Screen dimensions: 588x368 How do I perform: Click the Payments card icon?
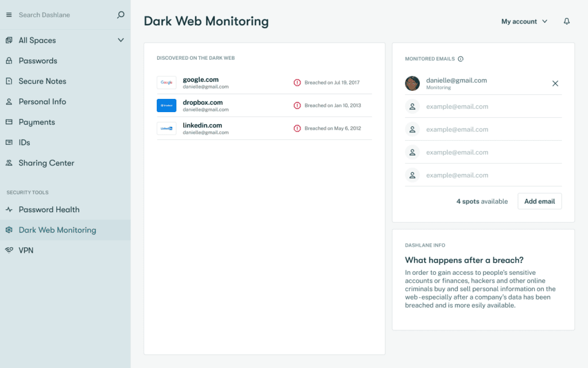9,122
